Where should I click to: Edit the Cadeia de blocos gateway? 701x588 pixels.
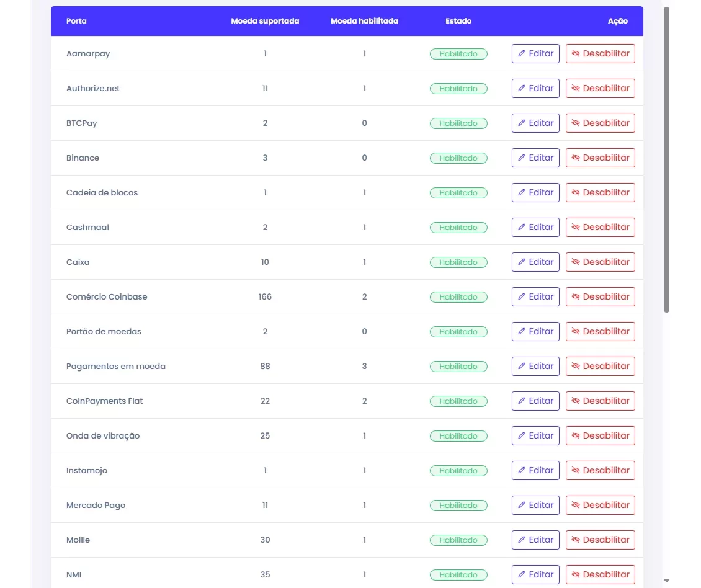coord(535,193)
